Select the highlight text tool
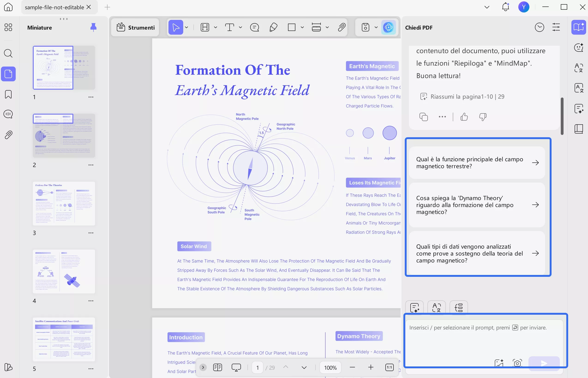 [x=205, y=27]
